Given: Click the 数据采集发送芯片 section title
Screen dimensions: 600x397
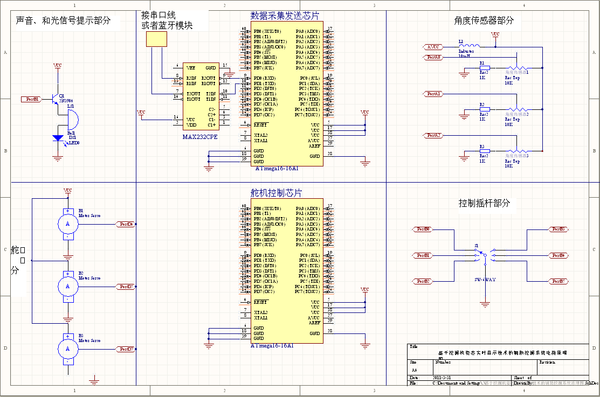Looking at the screenshot, I should (285, 16).
